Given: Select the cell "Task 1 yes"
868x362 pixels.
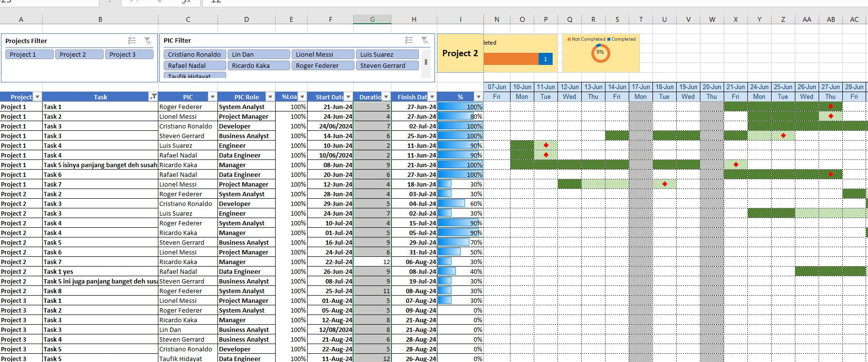Looking at the screenshot, I should point(100,271).
